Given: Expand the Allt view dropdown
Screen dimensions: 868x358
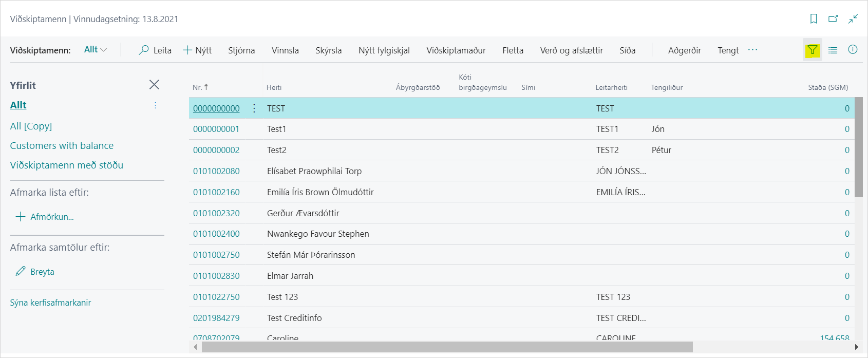Looking at the screenshot, I should coord(96,50).
